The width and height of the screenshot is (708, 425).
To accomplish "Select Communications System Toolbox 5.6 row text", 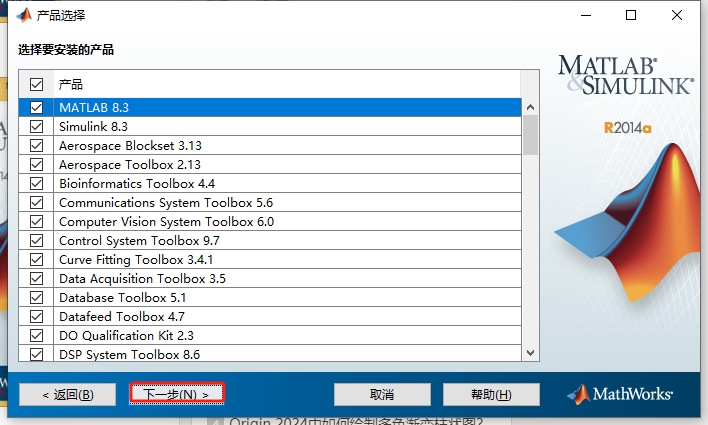I will [166, 202].
